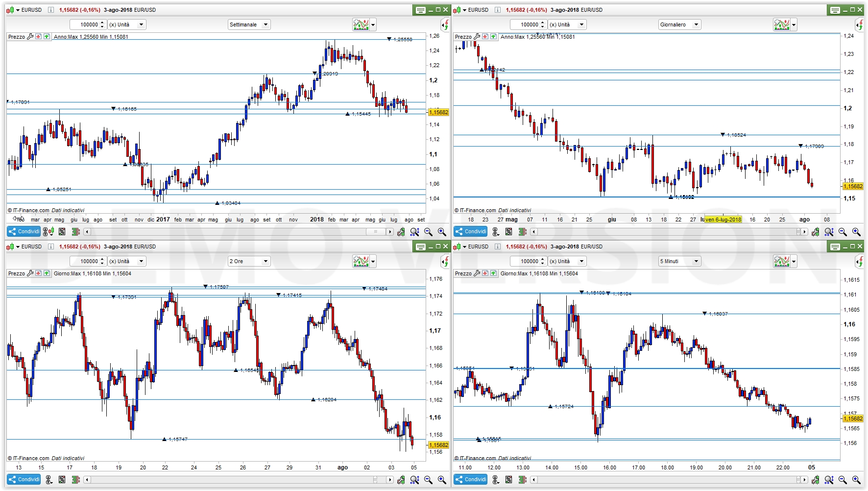Click Condividi on the 2 Ore chart
The width and height of the screenshot is (868, 491).
click(x=24, y=480)
